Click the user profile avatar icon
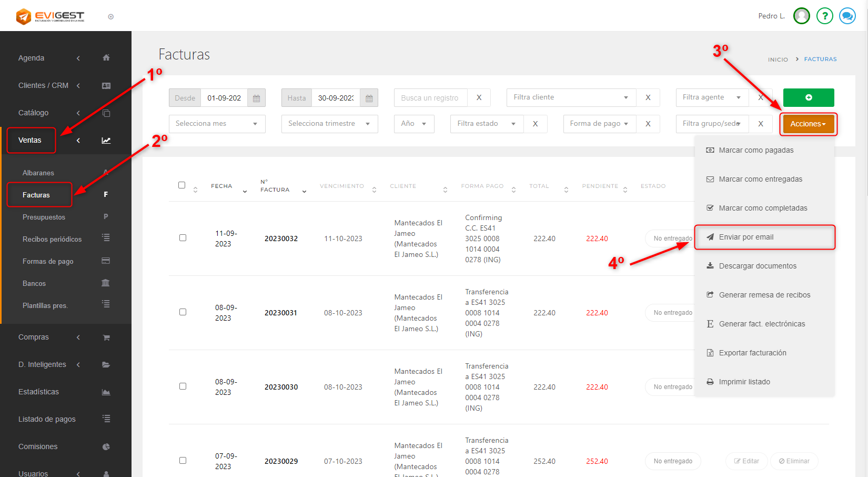 click(x=801, y=16)
